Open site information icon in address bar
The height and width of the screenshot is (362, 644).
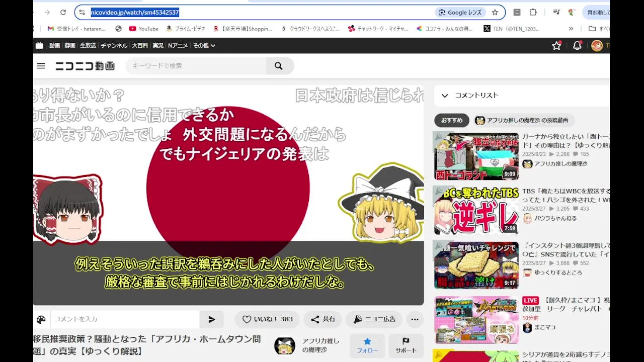click(x=82, y=12)
